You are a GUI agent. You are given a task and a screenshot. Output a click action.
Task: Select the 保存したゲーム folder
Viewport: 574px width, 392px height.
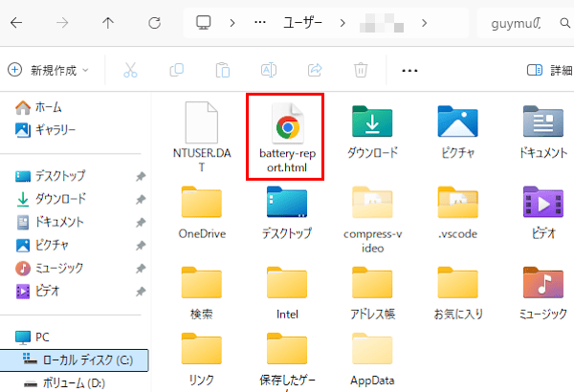(x=287, y=360)
